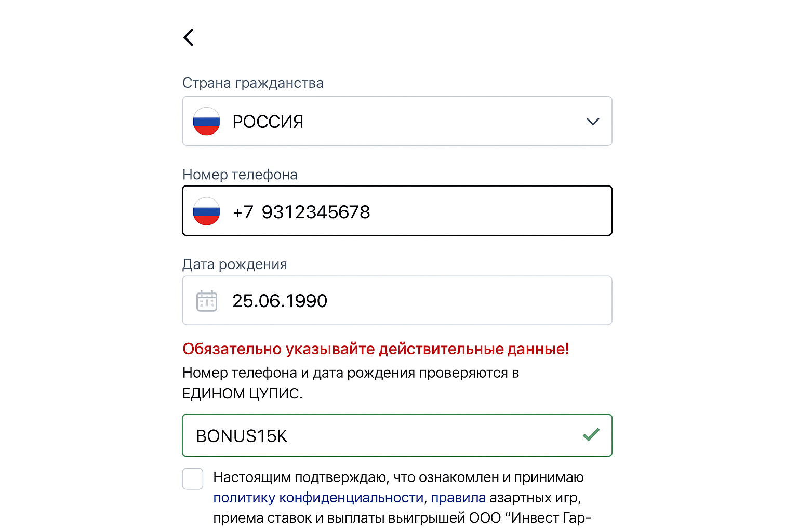Click the back arrow at the top
The image size is (798, 532).
click(189, 37)
